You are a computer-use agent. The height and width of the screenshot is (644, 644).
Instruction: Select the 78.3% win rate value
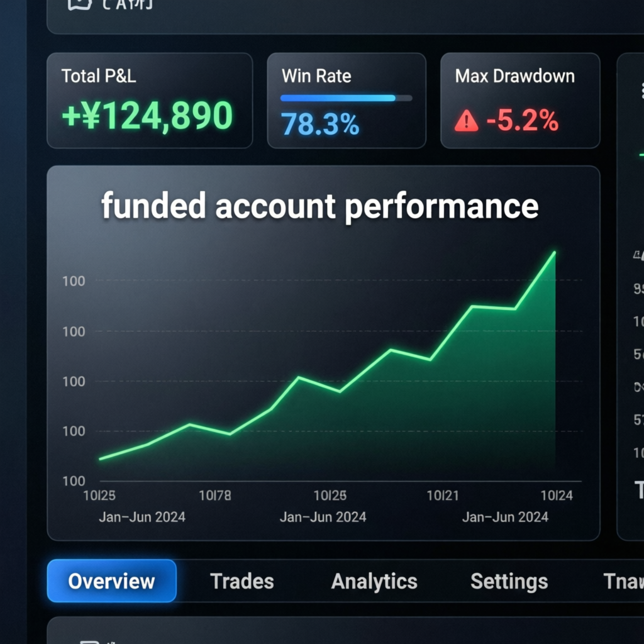(320, 124)
